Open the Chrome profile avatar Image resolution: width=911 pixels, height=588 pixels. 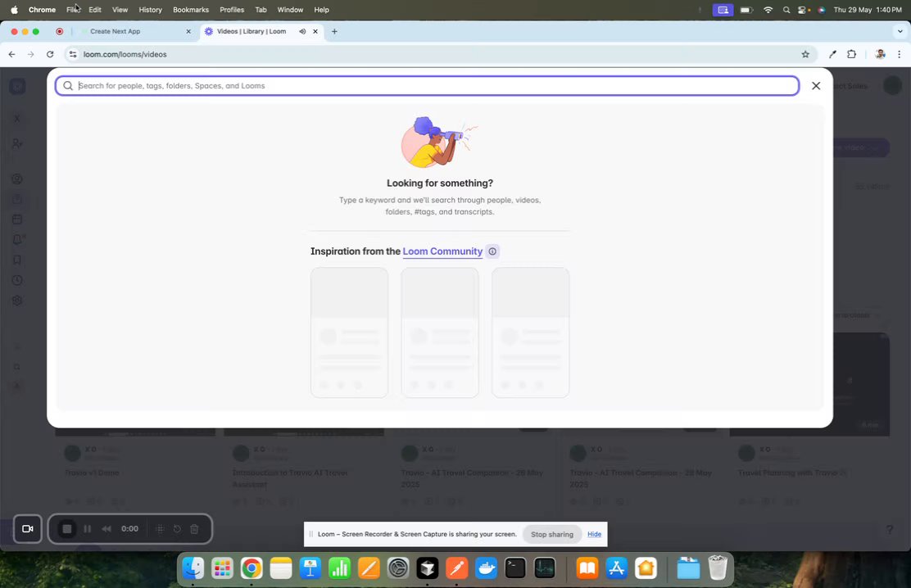pos(880,54)
